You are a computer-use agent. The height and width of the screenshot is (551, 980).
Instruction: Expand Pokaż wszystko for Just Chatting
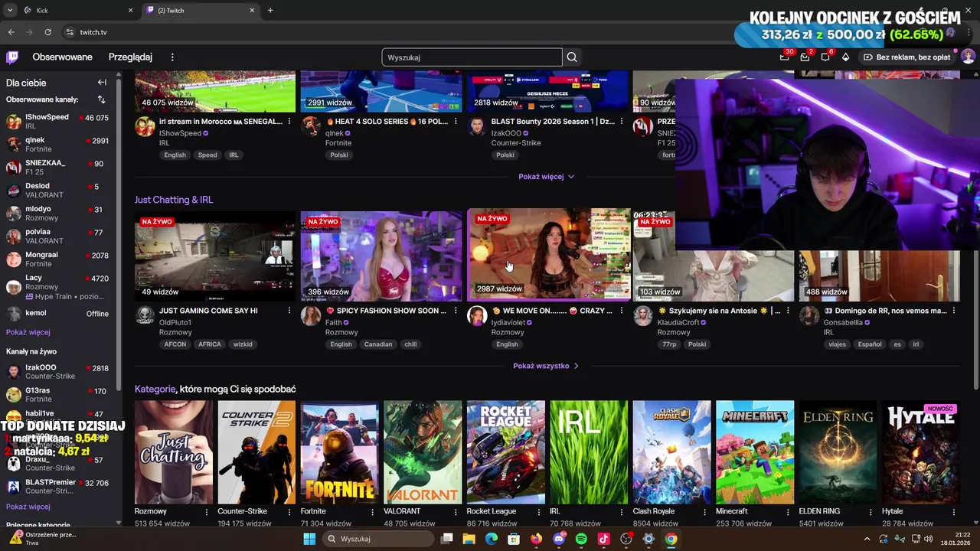point(546,366)
